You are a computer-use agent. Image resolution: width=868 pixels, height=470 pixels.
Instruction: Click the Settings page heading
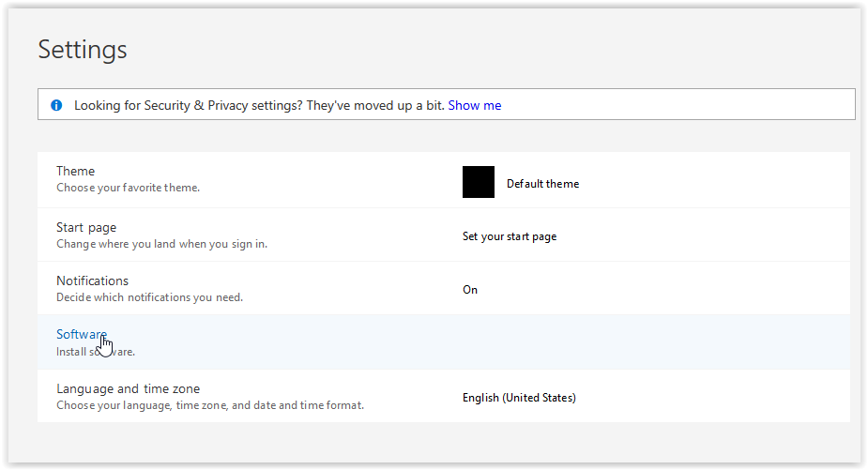pos(83,50)
